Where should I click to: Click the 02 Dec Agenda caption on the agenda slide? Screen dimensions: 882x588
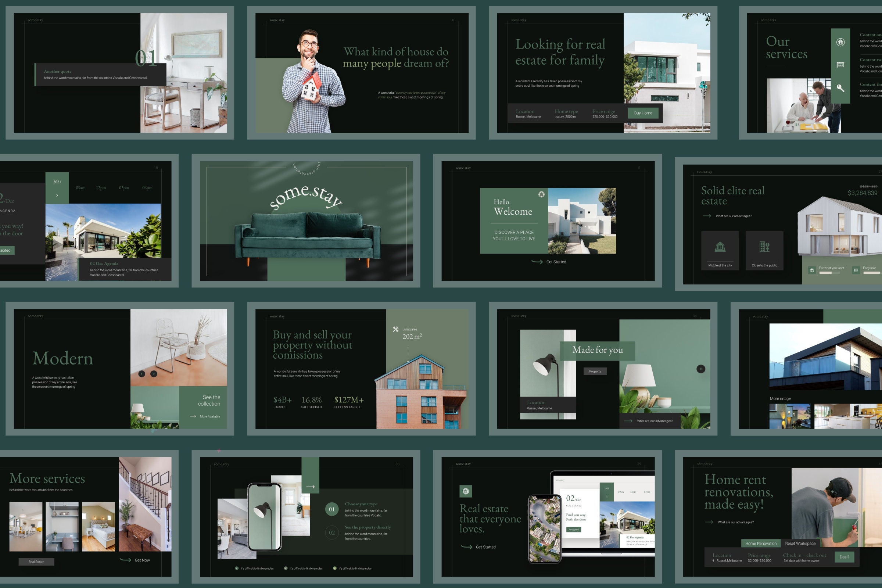(104, 263)
